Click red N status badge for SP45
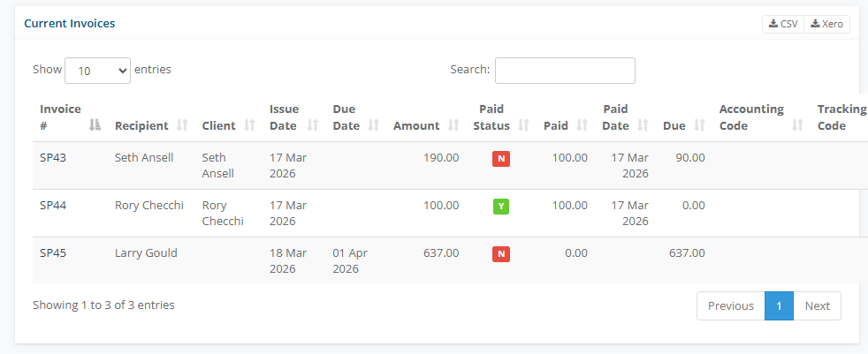The width and height of the screenshot is (868, 354). (501, 254)
